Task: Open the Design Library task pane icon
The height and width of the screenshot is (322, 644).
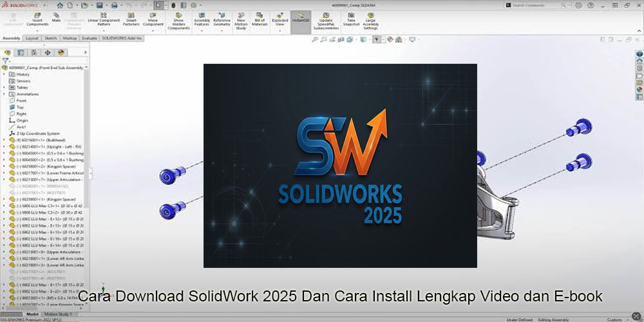Action: point(639,68)
